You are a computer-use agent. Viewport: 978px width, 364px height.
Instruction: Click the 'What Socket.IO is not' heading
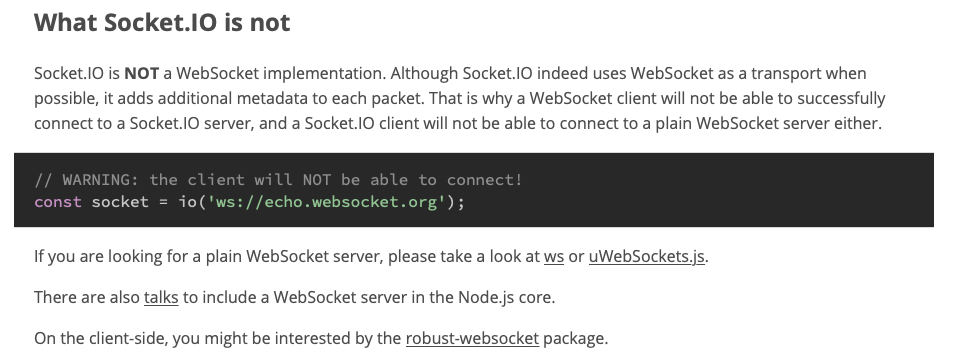point(162,22)
